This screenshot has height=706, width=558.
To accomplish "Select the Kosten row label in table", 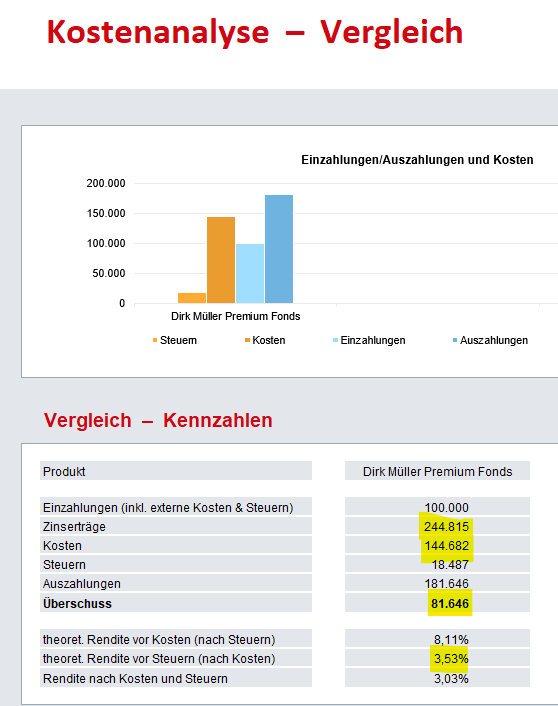I will pos(62,546).
